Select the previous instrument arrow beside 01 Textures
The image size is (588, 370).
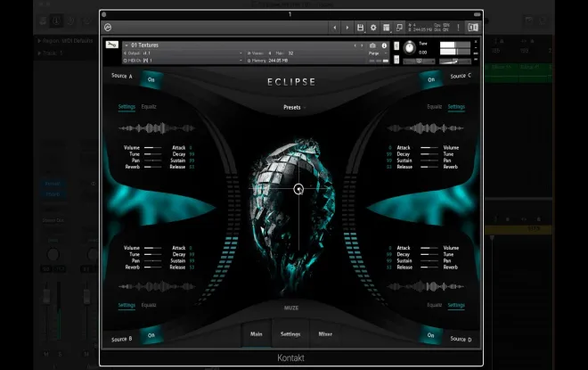pyautogui.click(x=355, y=45)
